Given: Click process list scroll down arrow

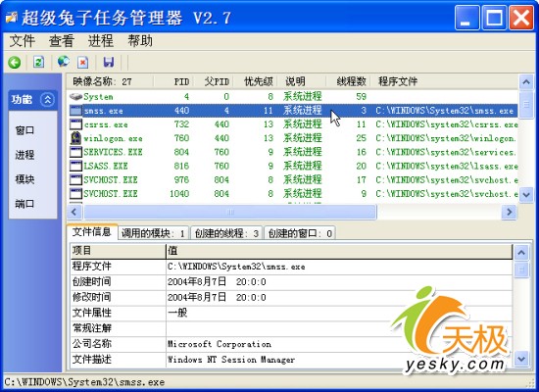Looking at the screenshot, I should (x=526, y=195).
